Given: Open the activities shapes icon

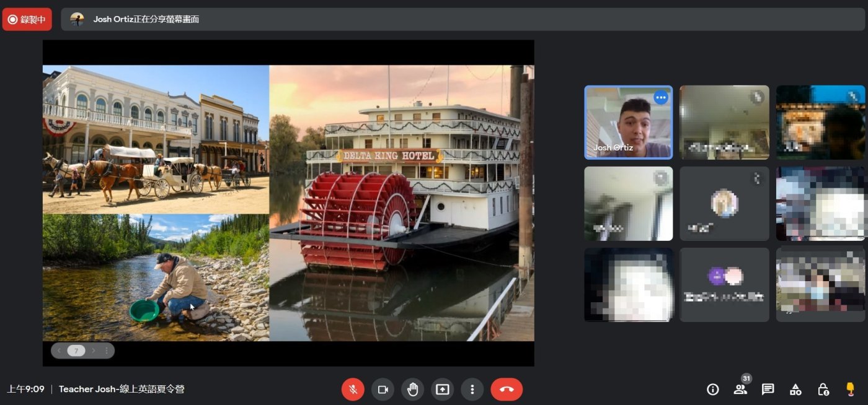Looking at the screenshot, I should click(x=795, y=390).
